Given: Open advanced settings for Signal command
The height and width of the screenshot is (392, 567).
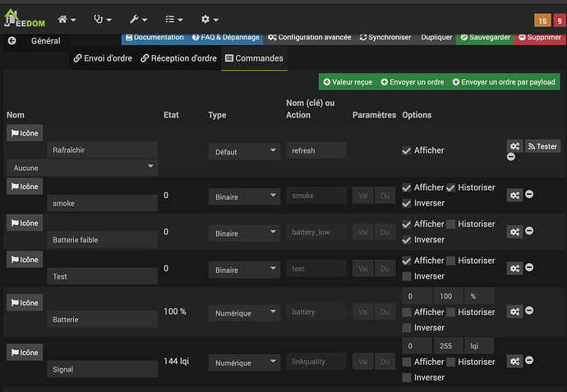Looking at the screenshot, I should 514,361.
